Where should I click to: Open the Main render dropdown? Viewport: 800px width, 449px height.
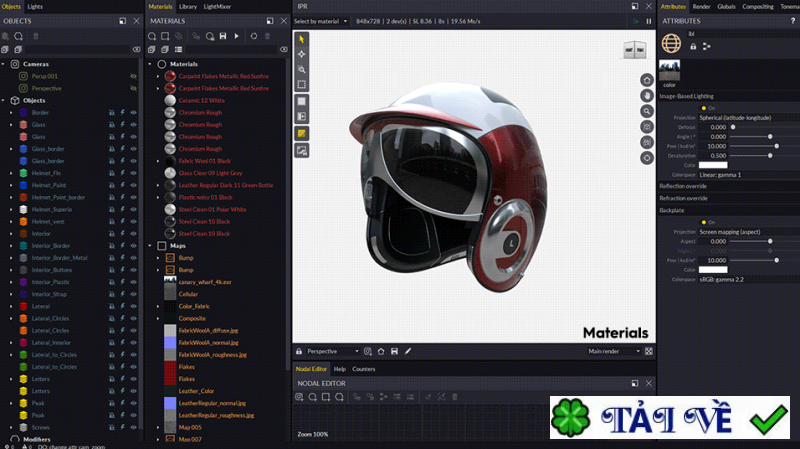(609, 351)
